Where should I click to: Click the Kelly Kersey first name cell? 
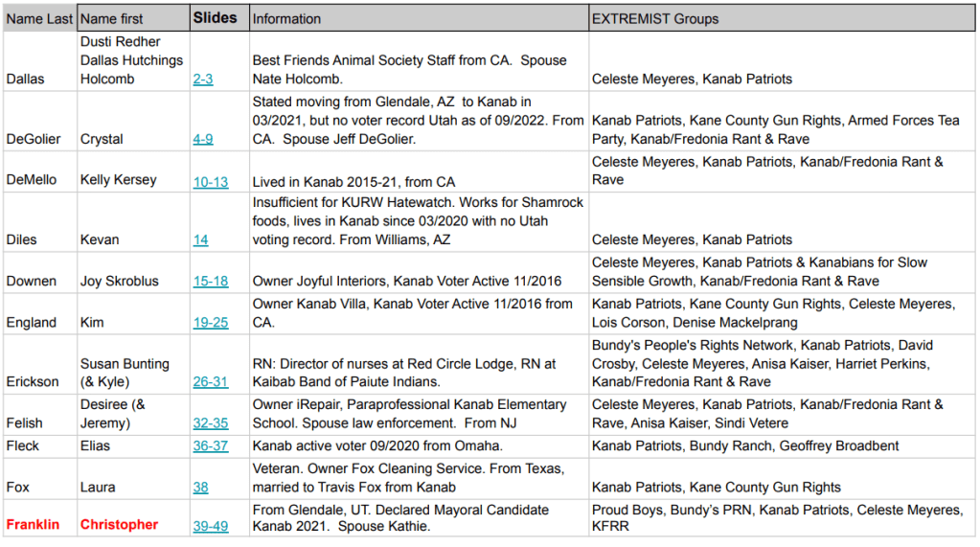point(119,181)
